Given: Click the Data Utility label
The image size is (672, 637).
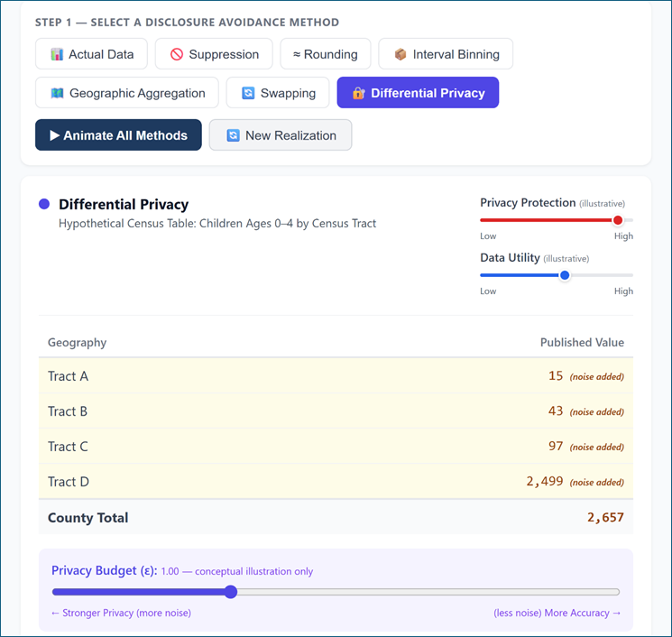Looking at the screenshot, I should point(510,258).
